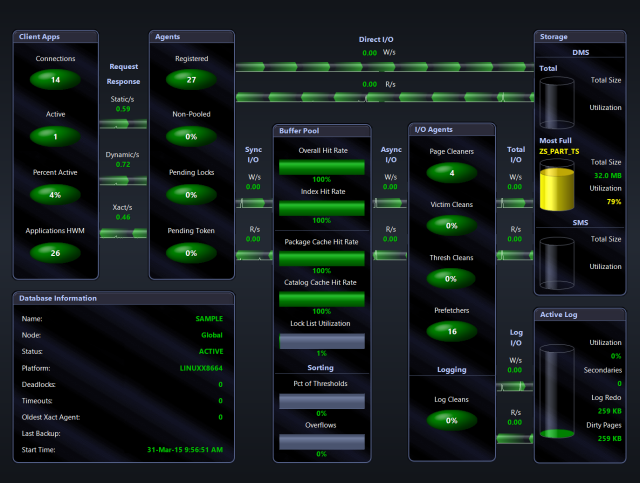Click the Client Apps panel header
Image resolution: width=640 pixels, height=483 pixels.
[56, 37]
